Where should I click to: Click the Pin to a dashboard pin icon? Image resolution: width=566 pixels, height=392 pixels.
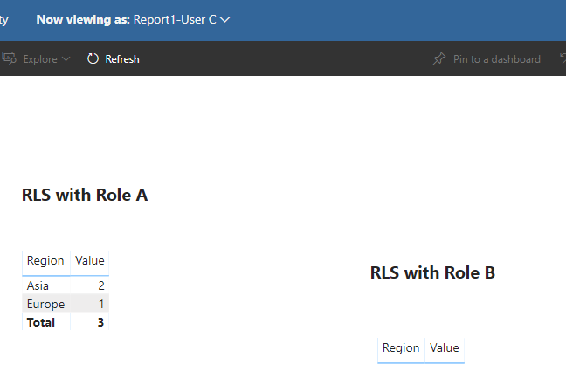(x=439, y=58)
